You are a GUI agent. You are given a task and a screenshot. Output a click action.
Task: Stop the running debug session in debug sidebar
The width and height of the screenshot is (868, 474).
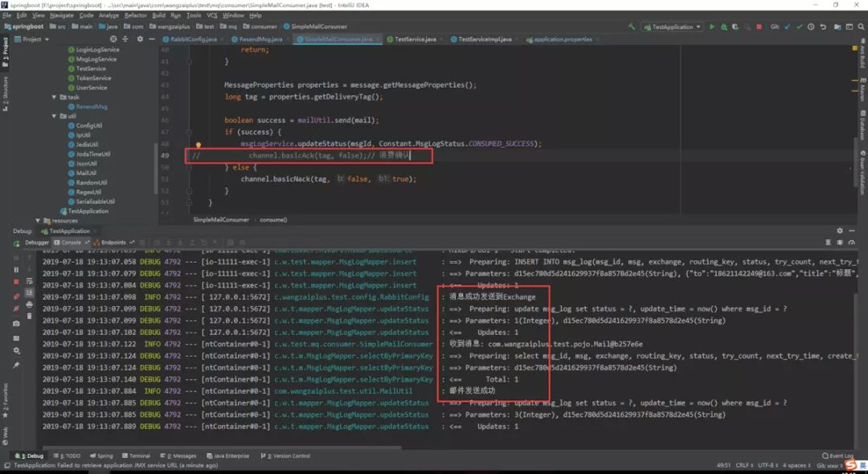click(16, 282)
